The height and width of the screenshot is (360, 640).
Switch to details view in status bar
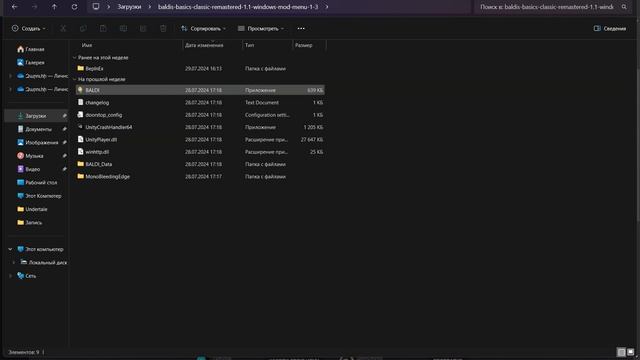coord(621,352)
